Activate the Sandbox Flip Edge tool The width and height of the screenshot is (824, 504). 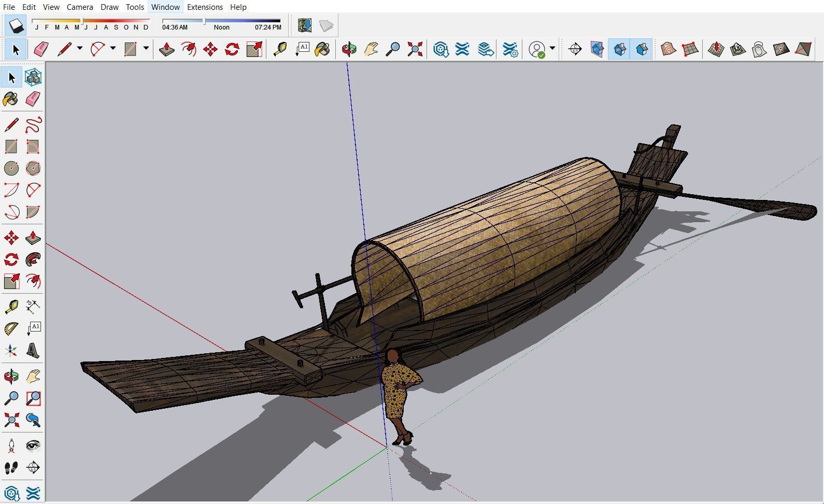(x=803, y=49)
